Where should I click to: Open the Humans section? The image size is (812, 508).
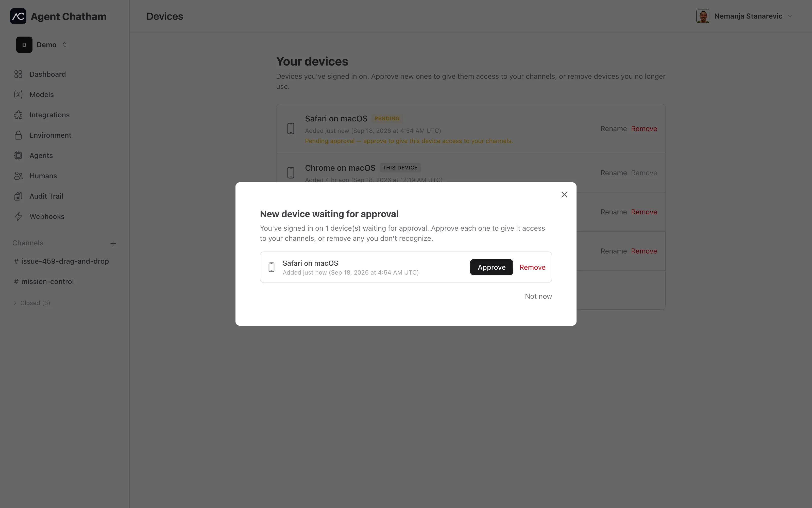43,176
